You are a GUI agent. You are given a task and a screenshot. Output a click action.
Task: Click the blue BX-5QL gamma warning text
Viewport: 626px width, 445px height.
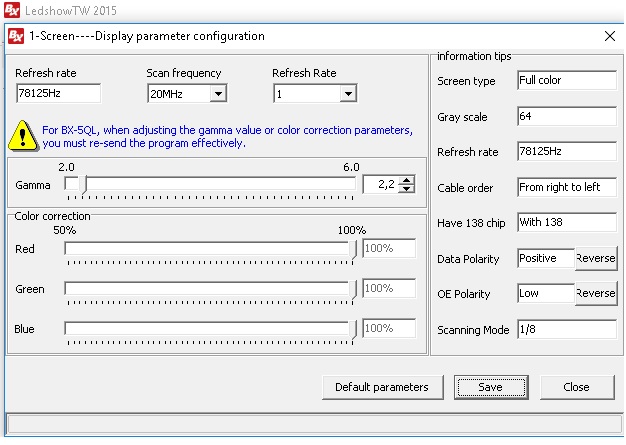coord(228,136)
